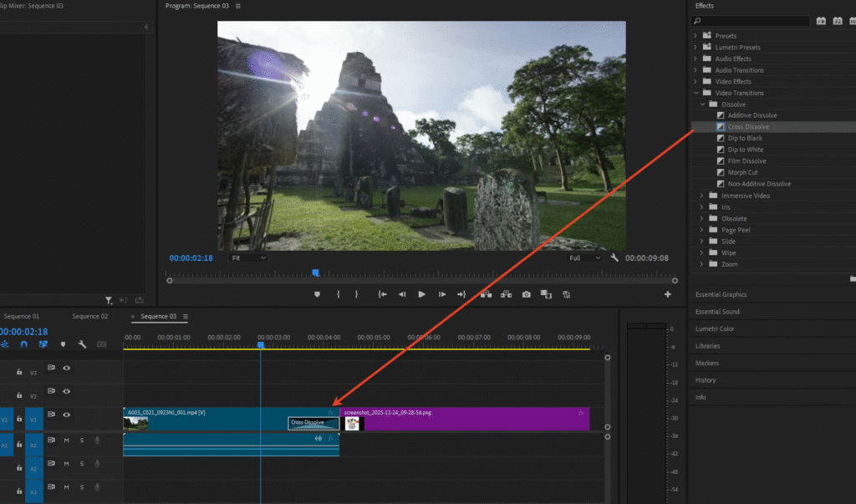Image resolution: width=856 pixels, height=504 pixels.
Task: Solo audio track A2
Action: [x=81, y=463]
